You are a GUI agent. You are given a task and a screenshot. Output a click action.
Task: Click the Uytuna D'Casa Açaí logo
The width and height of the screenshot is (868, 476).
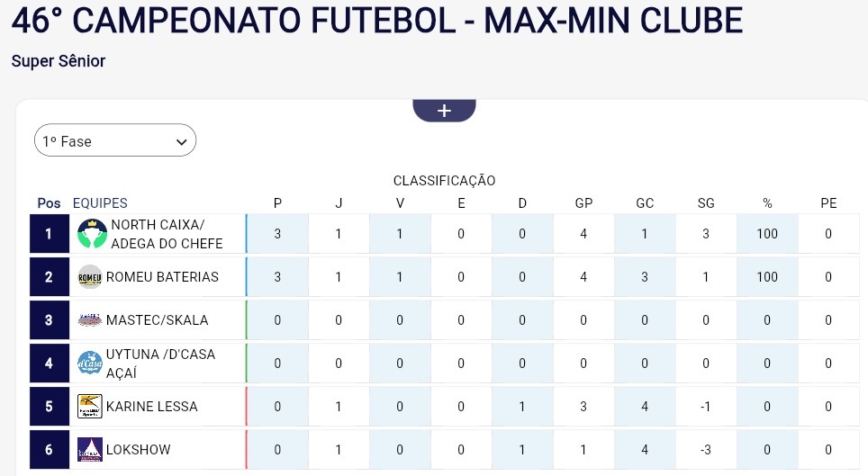pos(89,364)
